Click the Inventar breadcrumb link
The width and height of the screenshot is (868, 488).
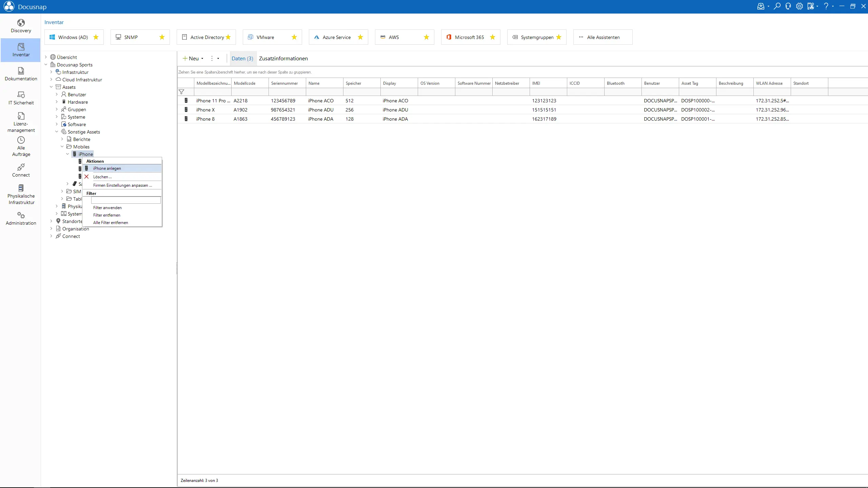point(54,22)
